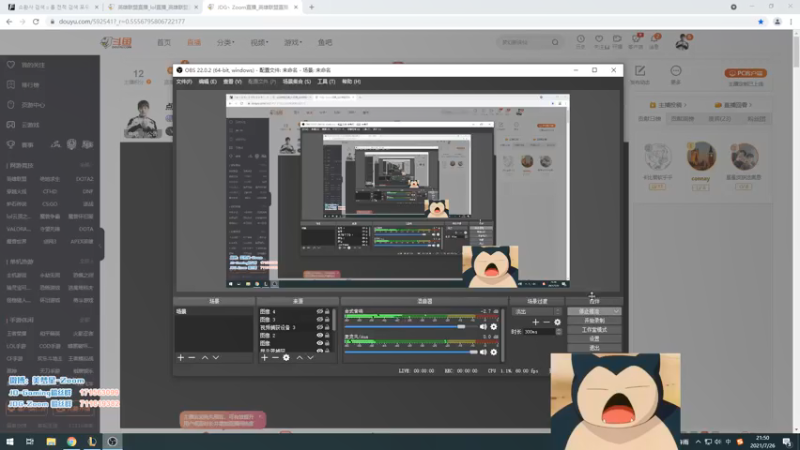The image size is (800, 450).
Task: Open streaming button dropdown arrow
Action: pyautogui.click(x=616, y=311)
